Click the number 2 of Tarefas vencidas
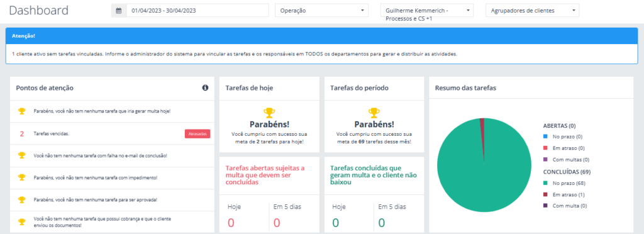644x234 pixels. point(22,134)
